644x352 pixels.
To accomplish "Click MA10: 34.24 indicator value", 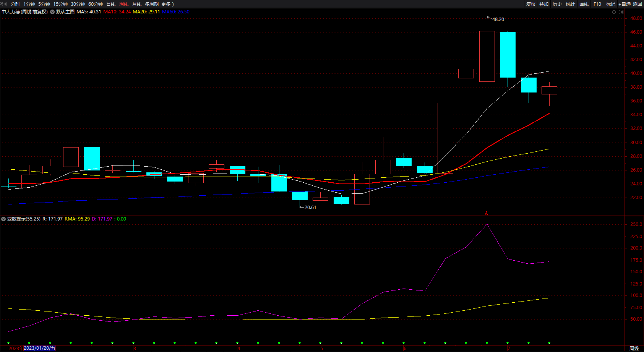I will point(117,12).
